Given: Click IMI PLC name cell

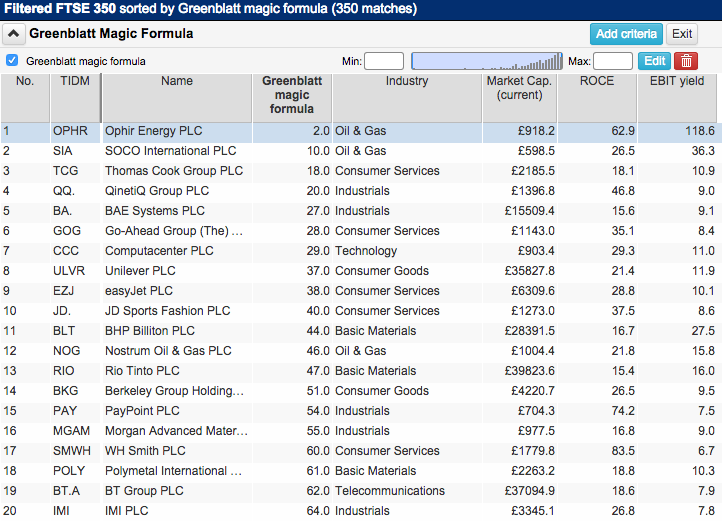Looking at the screenshot, I should coord(177,511).
